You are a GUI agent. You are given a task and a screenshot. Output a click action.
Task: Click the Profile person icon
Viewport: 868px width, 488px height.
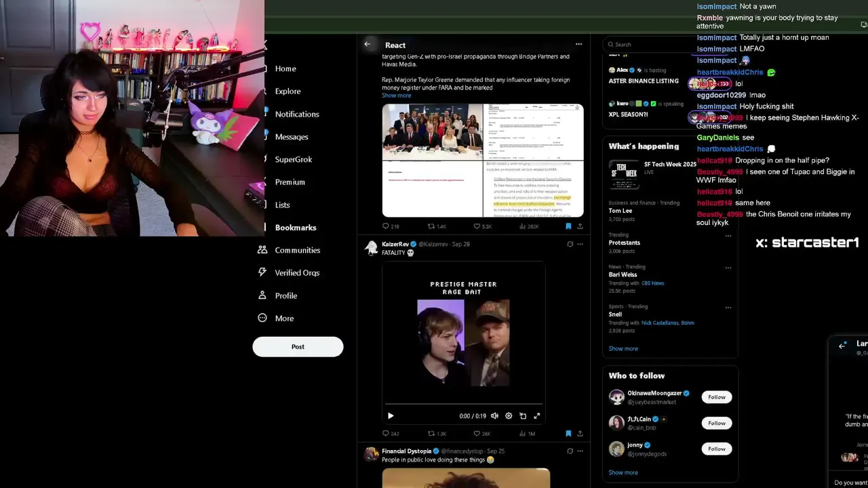[x=262, y=296]
